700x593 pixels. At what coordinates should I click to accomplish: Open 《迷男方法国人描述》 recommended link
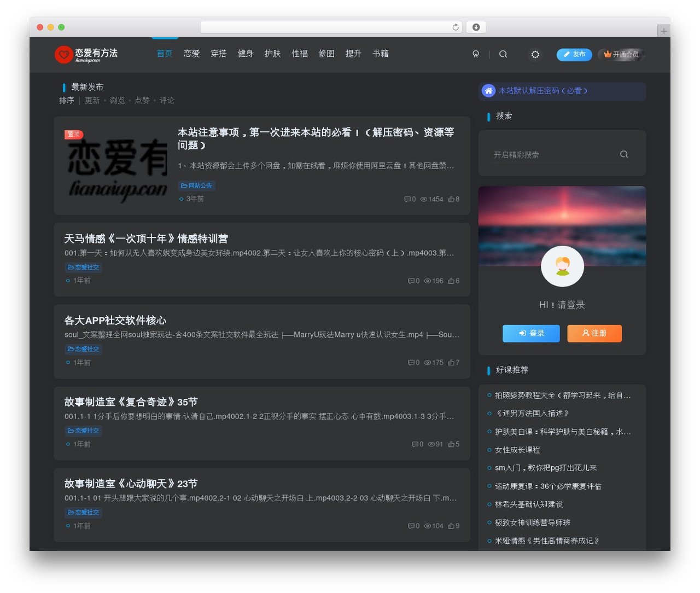tap(533, 413)
